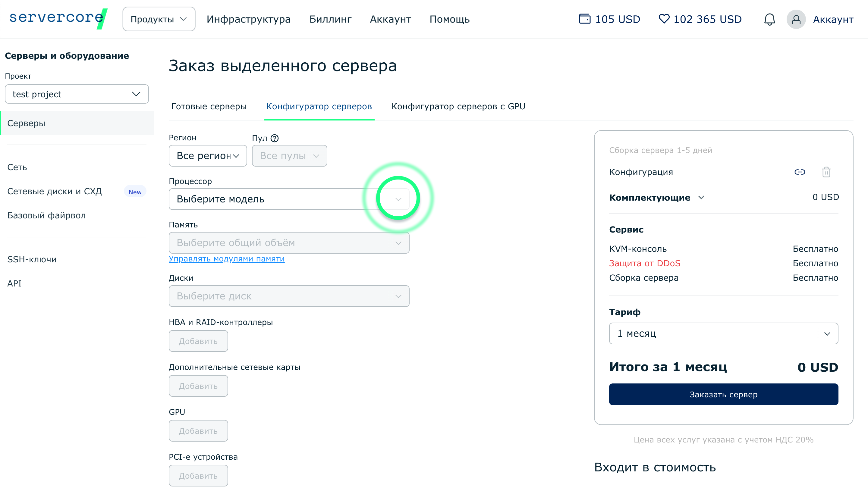The width and height of the screenshot is (868, 494).
Task: Switch to Готовые серверы tab
Action: tap(209, 107)
